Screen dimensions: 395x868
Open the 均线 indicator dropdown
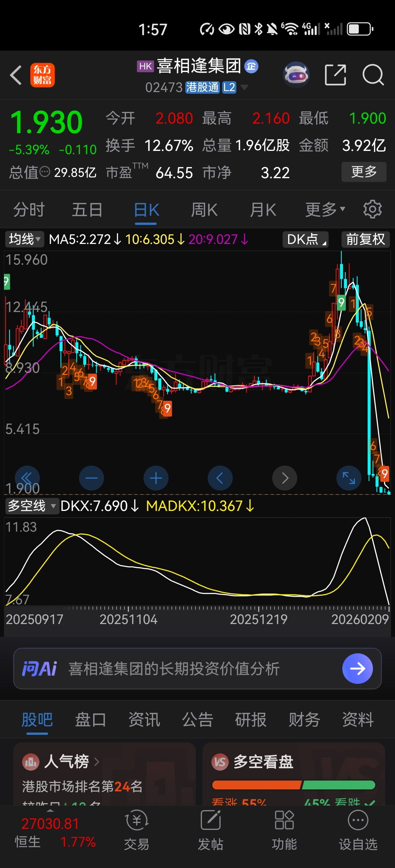click(x=25, y=239)
